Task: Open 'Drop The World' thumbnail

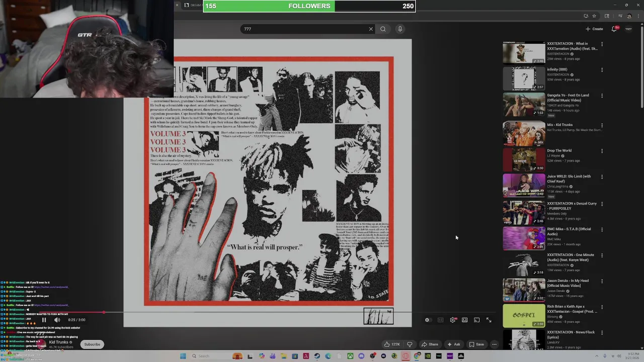Action: [x=524, y=160]
